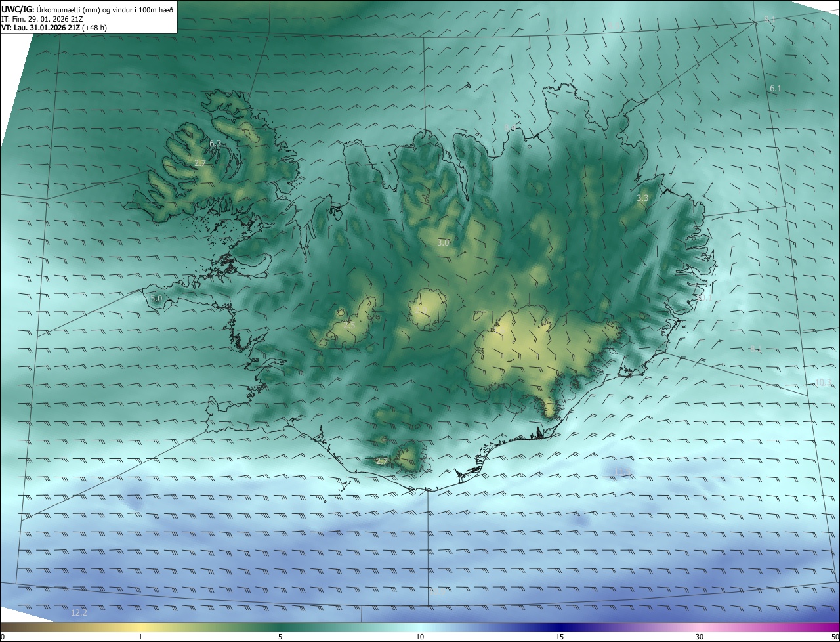Click the 6.1 value label over the northeastern sea
This screenshot has width=840, height=642.
(x=775, y=88)
